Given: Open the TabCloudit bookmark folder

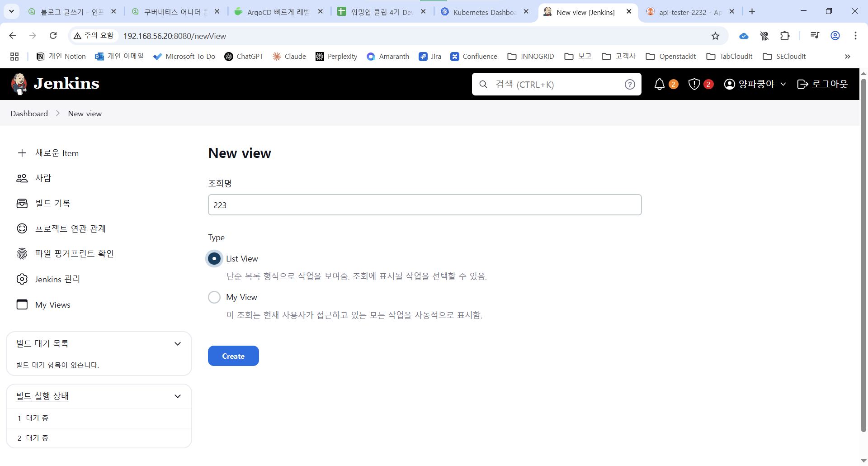Looking at the screenshot, I should [729, 57].
